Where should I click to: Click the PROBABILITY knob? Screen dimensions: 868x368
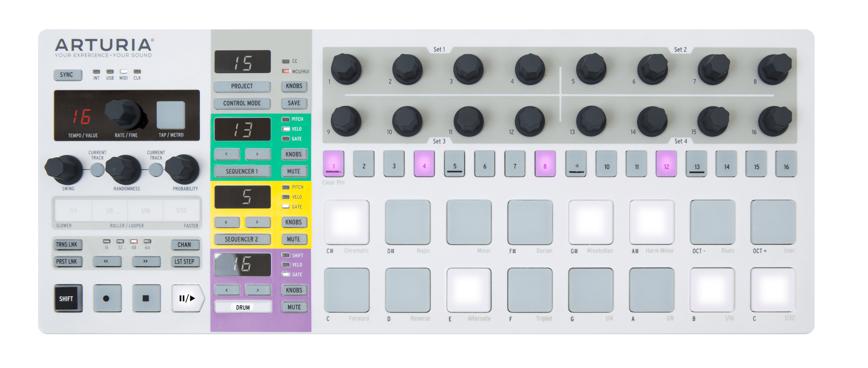pyautogui.click(x=182, y=169)
